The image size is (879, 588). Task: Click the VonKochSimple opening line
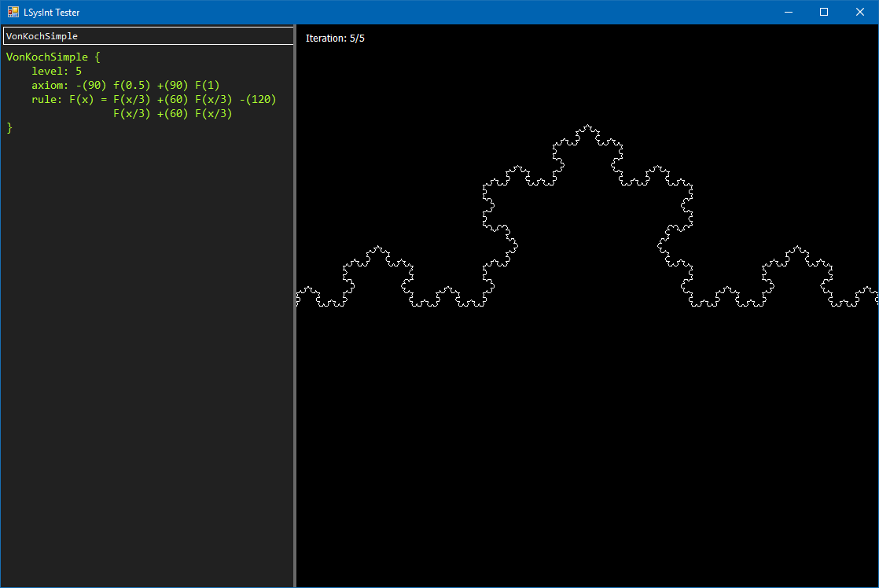click(x=55, y=57)
